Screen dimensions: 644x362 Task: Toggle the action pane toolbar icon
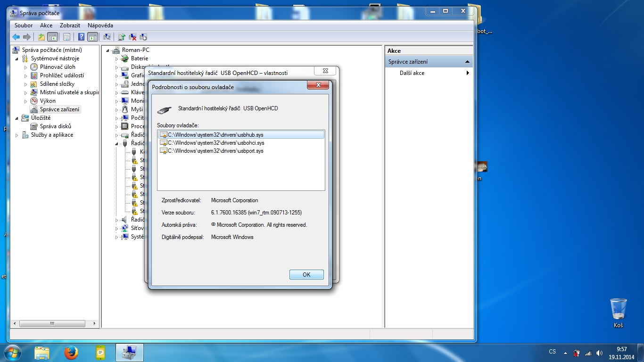(92, 37)
